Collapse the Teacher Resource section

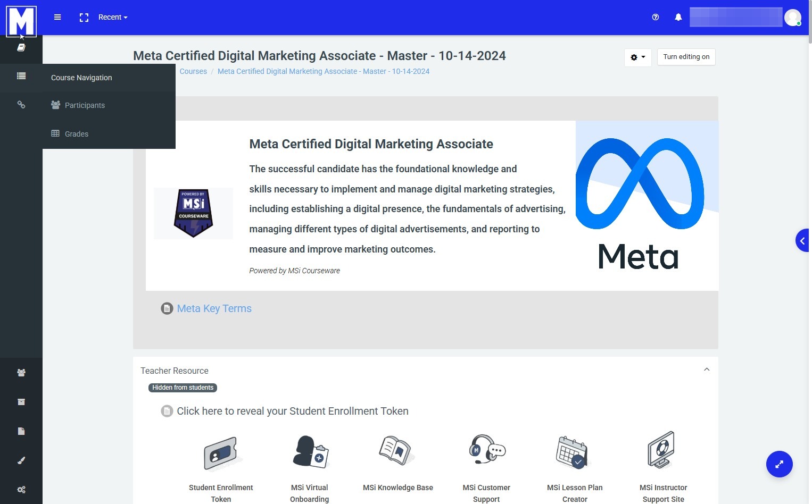coord(707,369)
